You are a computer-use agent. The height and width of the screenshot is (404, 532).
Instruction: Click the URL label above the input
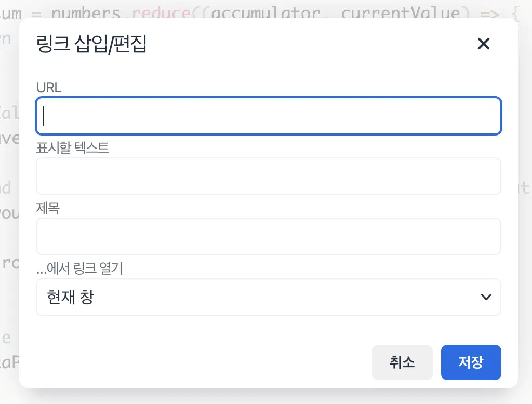[x=48, y=88]
